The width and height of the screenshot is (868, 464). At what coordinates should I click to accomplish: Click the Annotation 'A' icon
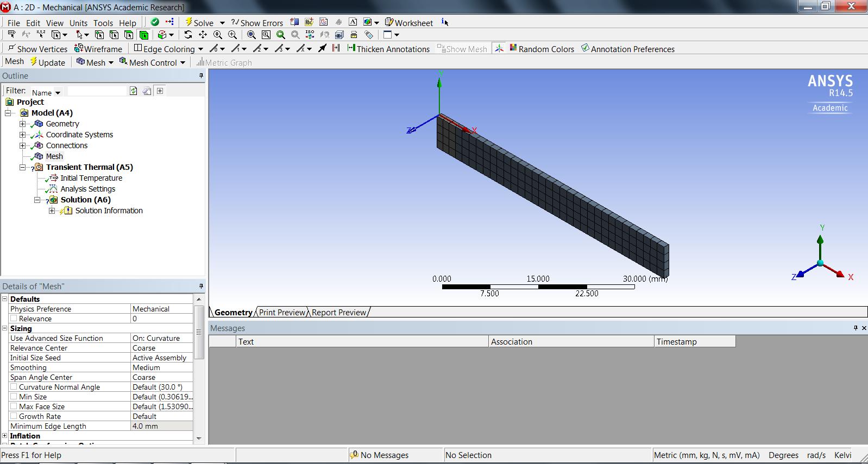click(353, 22)
